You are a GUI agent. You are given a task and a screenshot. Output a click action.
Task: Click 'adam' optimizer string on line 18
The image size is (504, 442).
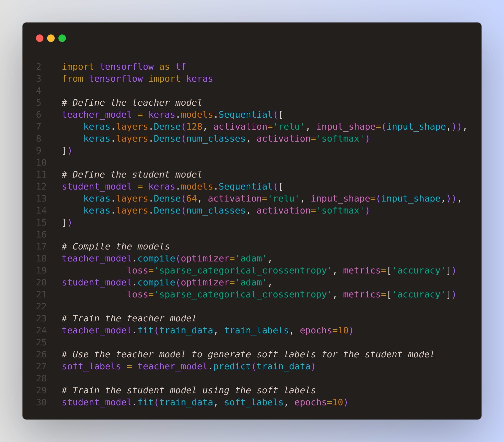(251, 258)
